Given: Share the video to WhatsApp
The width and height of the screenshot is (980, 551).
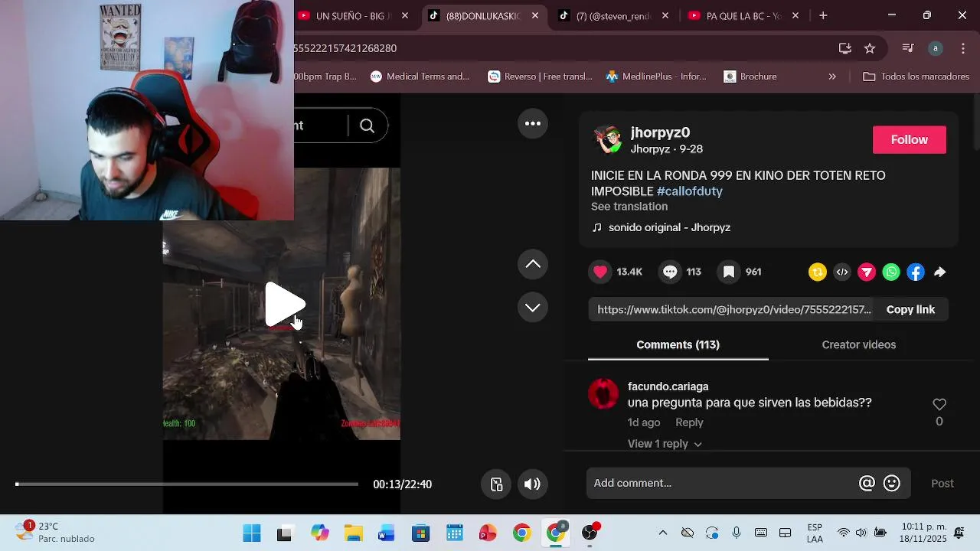Looking at the screenshot, I should (x=891, y=272).
